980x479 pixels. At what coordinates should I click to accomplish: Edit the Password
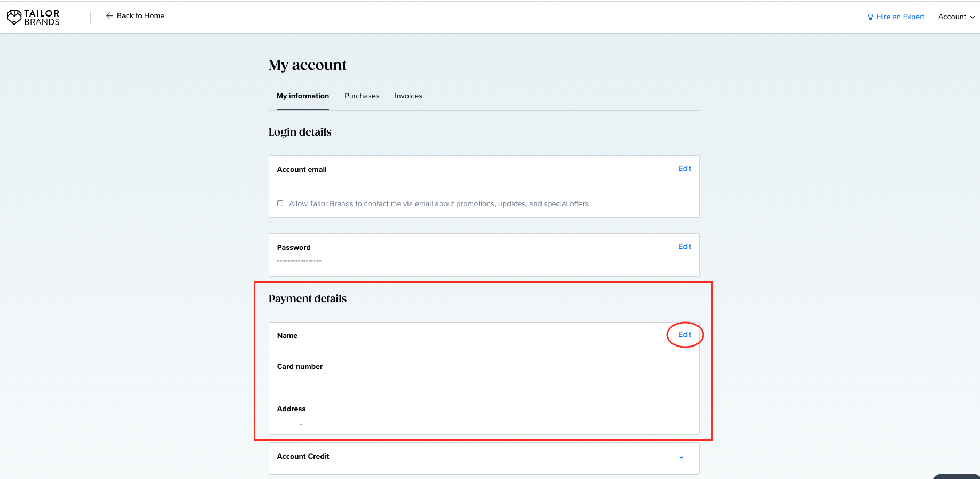coord(685,247)
